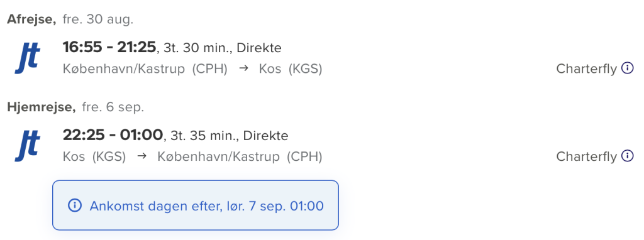644x240 pixels.
Task: Click the '3t. 30 min., Direkte' duration
Action: point(223,48)
